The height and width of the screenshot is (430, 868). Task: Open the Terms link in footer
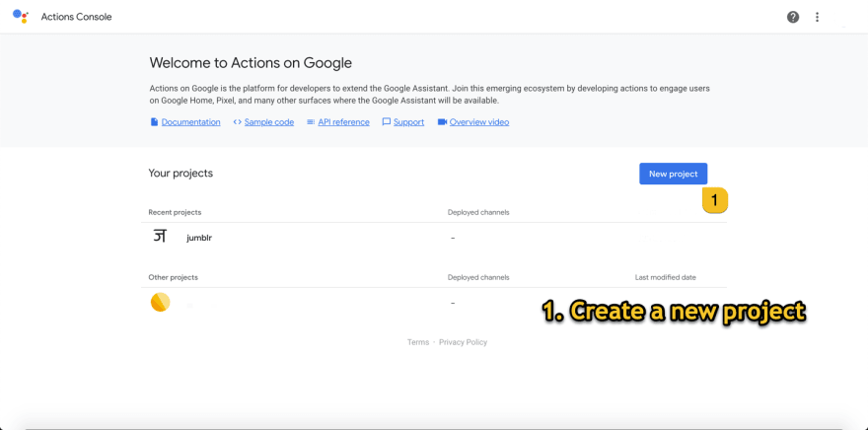coord(418,342)
